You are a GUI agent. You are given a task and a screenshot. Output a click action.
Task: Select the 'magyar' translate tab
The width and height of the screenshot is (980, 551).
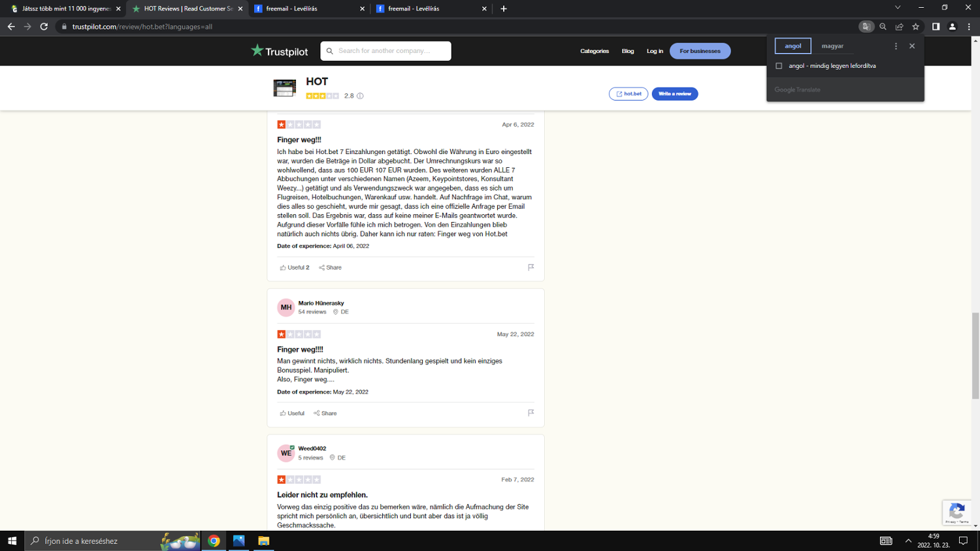pyautogui.click(x=832, y=46)
